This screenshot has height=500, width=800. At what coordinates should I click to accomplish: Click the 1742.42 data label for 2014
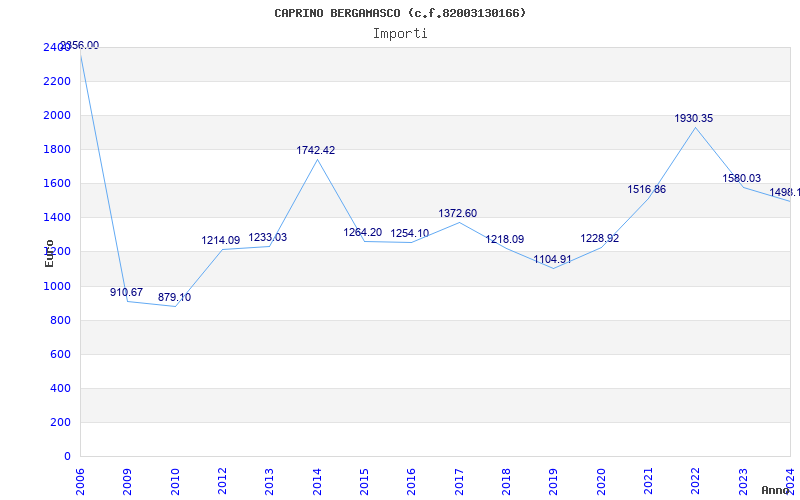point(316,151)
